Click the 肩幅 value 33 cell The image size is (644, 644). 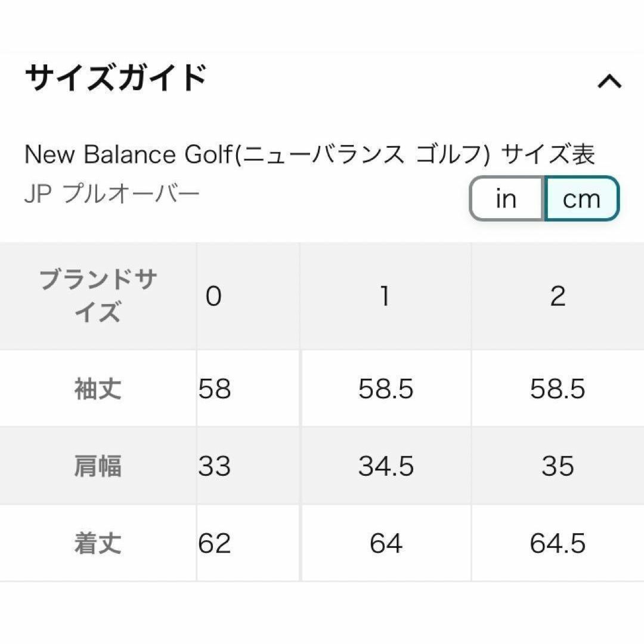(x=247, y=466)
